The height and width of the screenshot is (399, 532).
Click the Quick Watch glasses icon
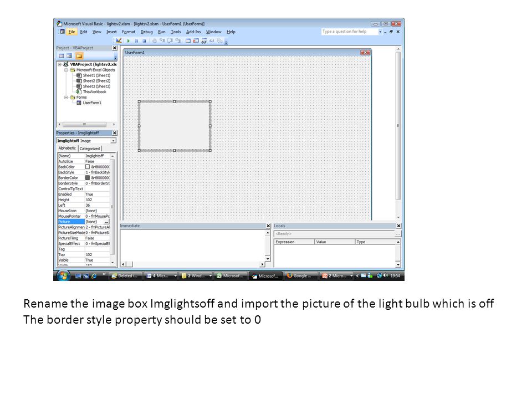coord(211,40)
